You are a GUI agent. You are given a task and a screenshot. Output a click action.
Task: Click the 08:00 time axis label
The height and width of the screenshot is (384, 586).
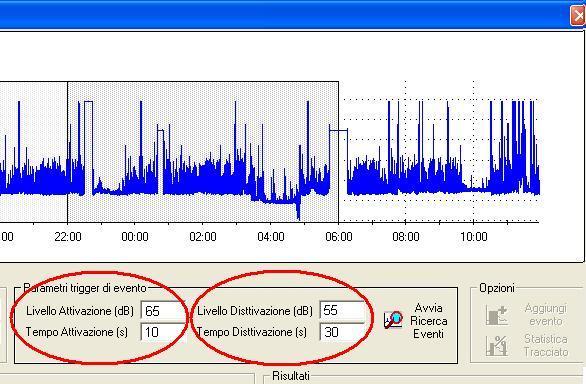coord(406,237)
